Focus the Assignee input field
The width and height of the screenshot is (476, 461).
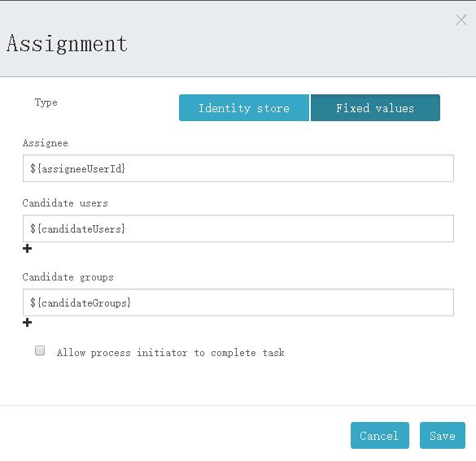[x=238, y=168]
